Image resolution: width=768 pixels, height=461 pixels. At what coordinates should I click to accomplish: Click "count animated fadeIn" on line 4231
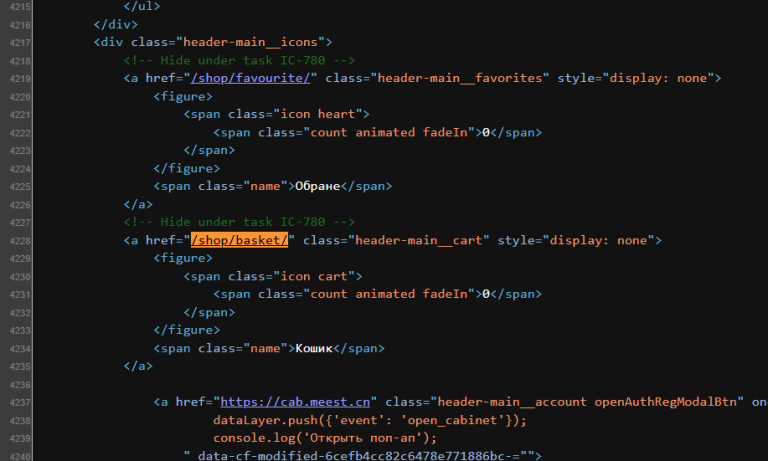pyautogui.click(x=389, y=294)
